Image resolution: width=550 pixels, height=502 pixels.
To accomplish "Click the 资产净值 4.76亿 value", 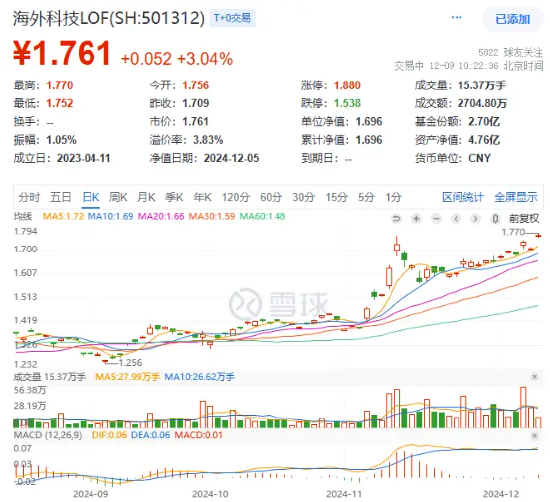I will (x=484, y=140).
